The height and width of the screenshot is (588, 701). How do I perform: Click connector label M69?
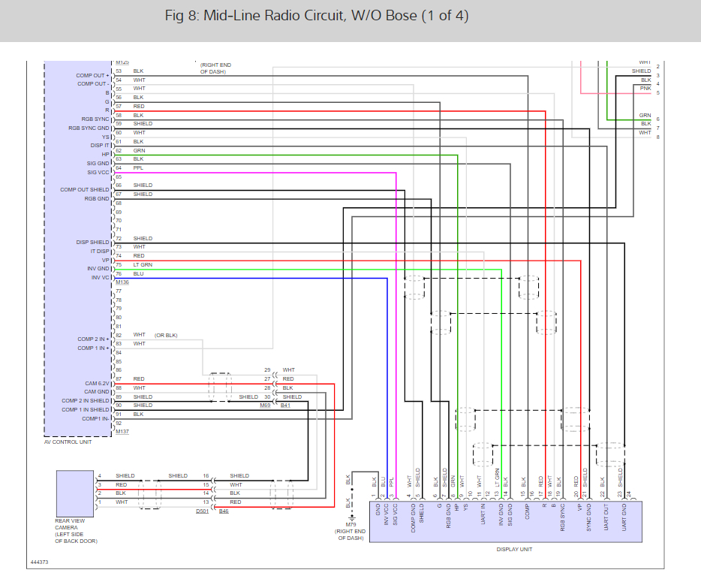(x=265, y=405)
